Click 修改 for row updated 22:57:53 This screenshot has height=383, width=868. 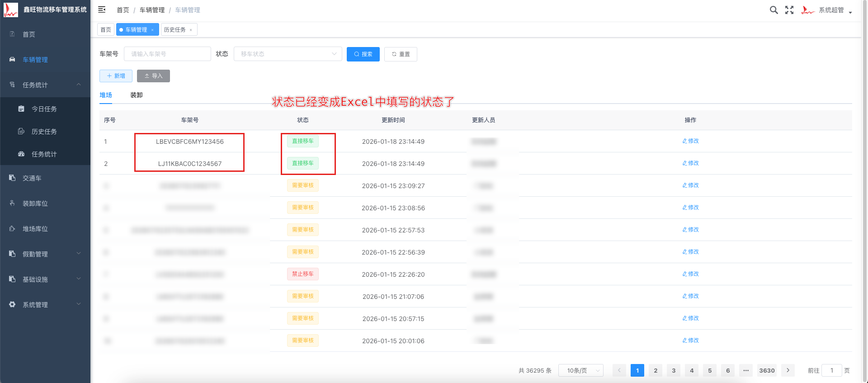[x=690, y=230]
